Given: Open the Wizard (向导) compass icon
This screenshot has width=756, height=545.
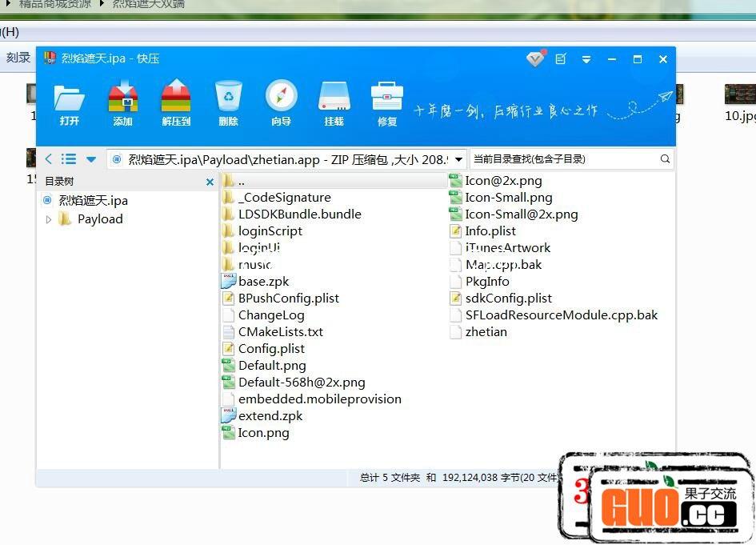Looking at the screenshot, I should click(x=281, y=98).
